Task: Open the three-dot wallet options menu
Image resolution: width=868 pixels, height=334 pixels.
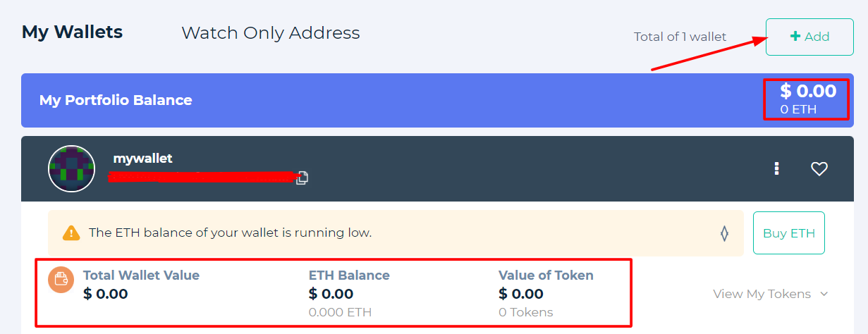Action: point(776,168)
